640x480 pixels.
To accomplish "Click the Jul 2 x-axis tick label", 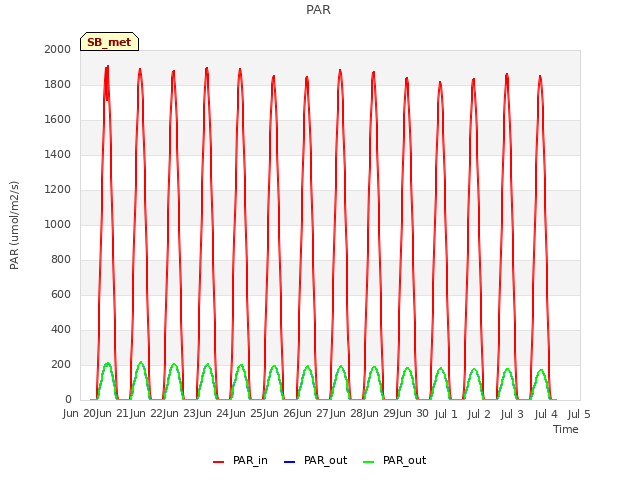I will coord(479,414).
